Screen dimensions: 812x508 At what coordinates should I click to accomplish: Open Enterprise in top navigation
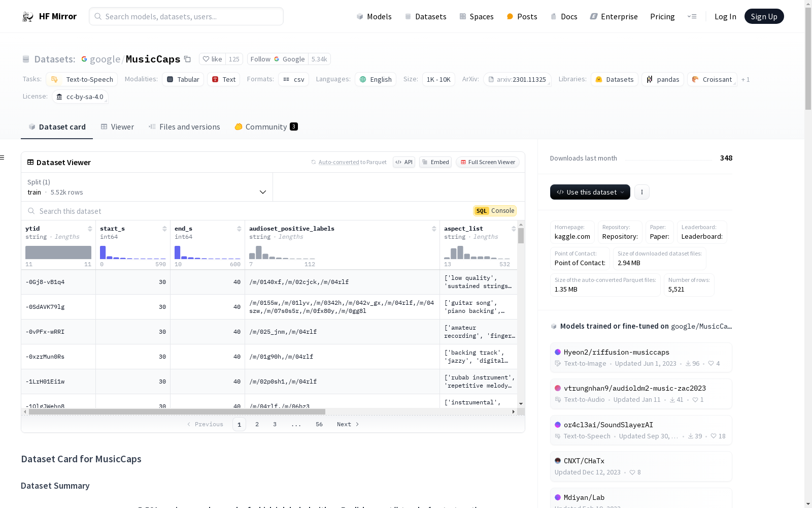click(614, 16)
